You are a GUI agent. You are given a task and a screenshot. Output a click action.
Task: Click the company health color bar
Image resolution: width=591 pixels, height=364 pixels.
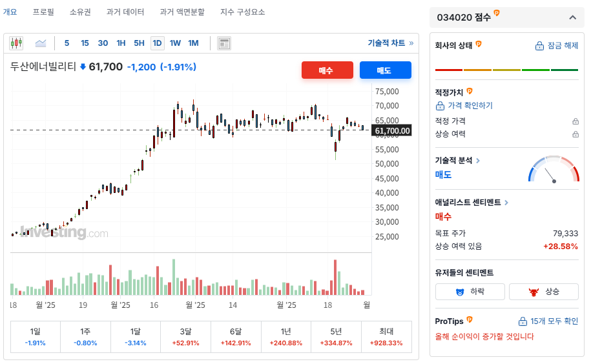pyautogui.click(x=506, y=70)
